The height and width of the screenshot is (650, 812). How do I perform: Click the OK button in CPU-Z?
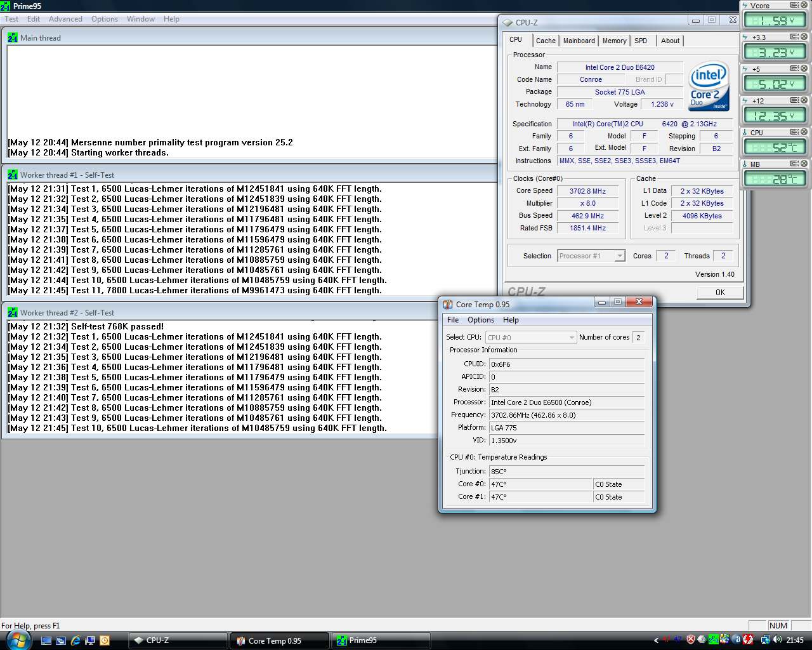click(x=720, y=293)
